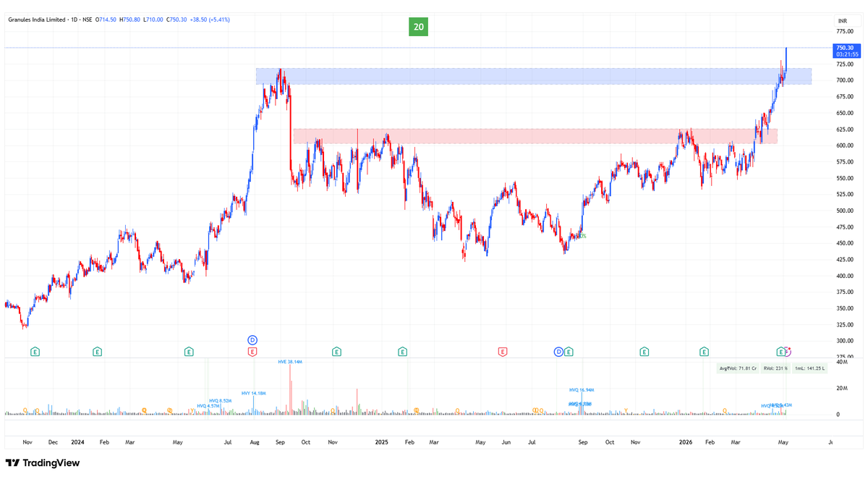Click the 725.00 price axis label
The image size is (868, 477).
[843, 64]
